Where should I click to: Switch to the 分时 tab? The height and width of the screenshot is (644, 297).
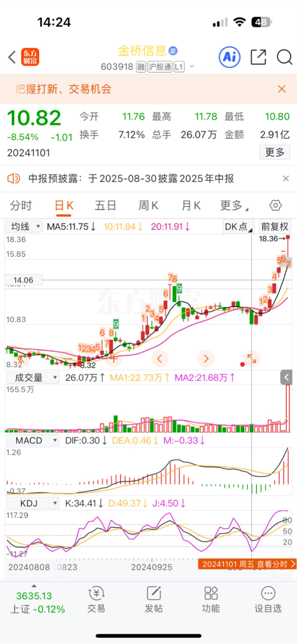[21, 206]
